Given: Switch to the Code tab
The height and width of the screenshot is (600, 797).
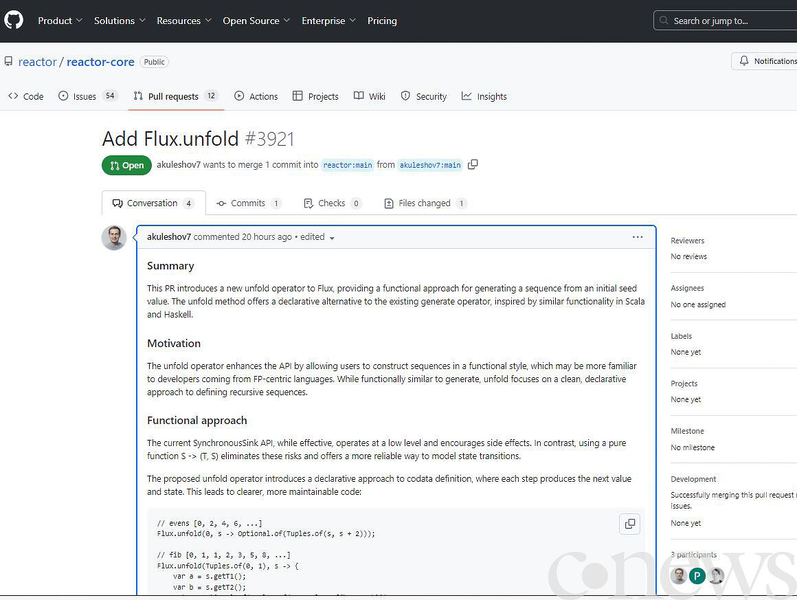Looking at the screenshot, I should tap(26, 96).
